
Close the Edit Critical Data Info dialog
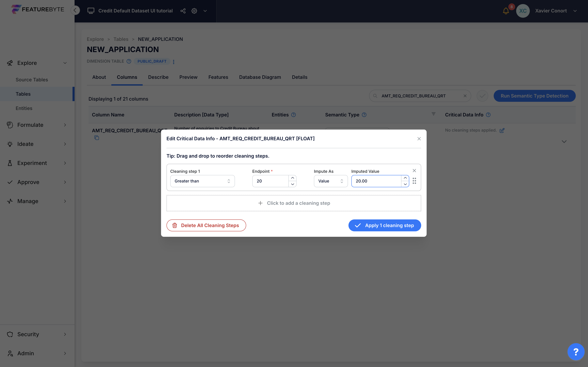point(419,139)
